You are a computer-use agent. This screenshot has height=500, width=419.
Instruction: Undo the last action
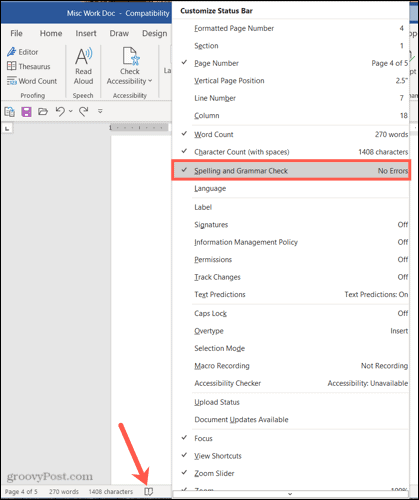(x=60, y=111)
